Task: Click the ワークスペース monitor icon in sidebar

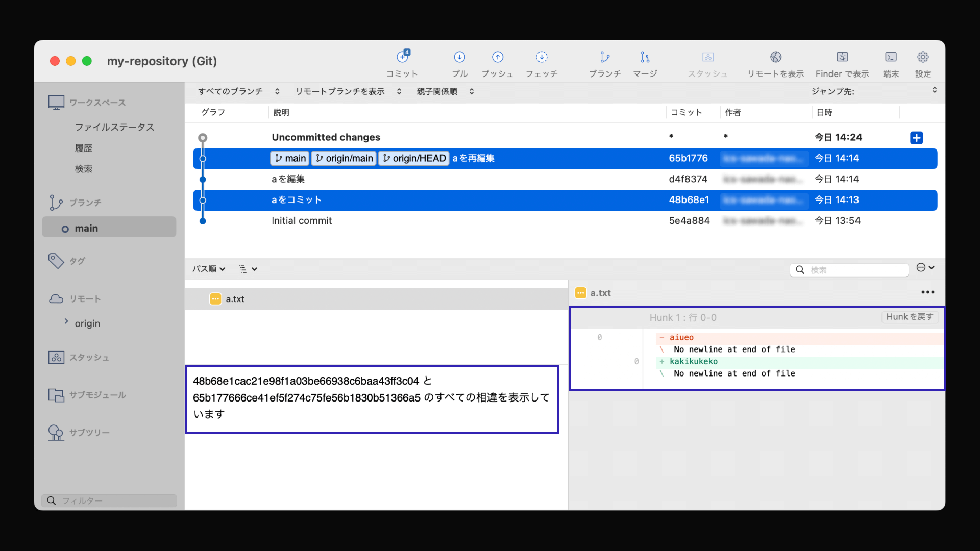Action: 56,103
